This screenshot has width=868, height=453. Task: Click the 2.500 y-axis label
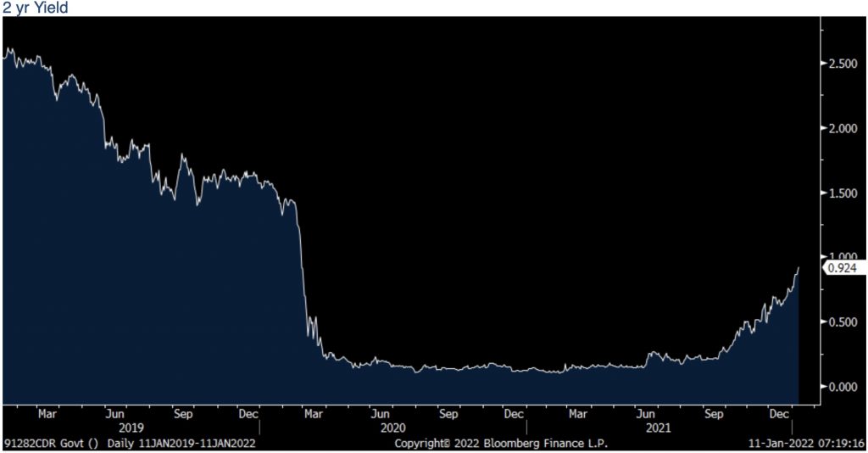coord(843,64)
